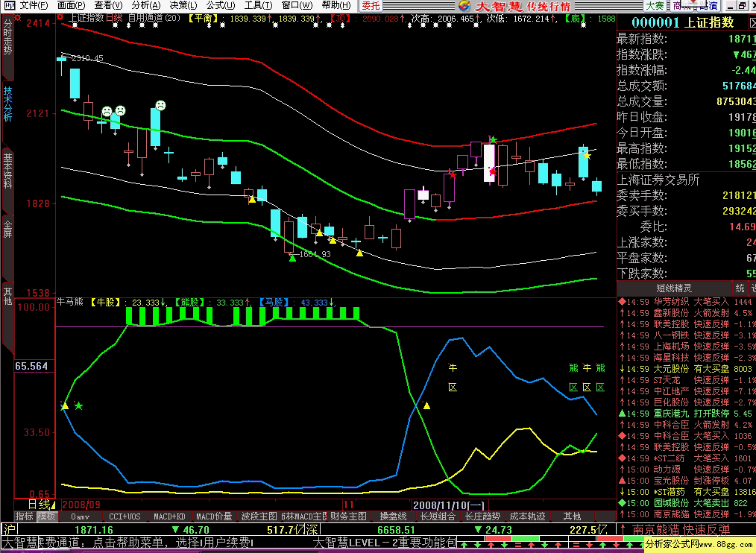Click the sad face marker on tallest cyan candle
This screenshot has height=553, width=756.
click(x=160, y=105)
